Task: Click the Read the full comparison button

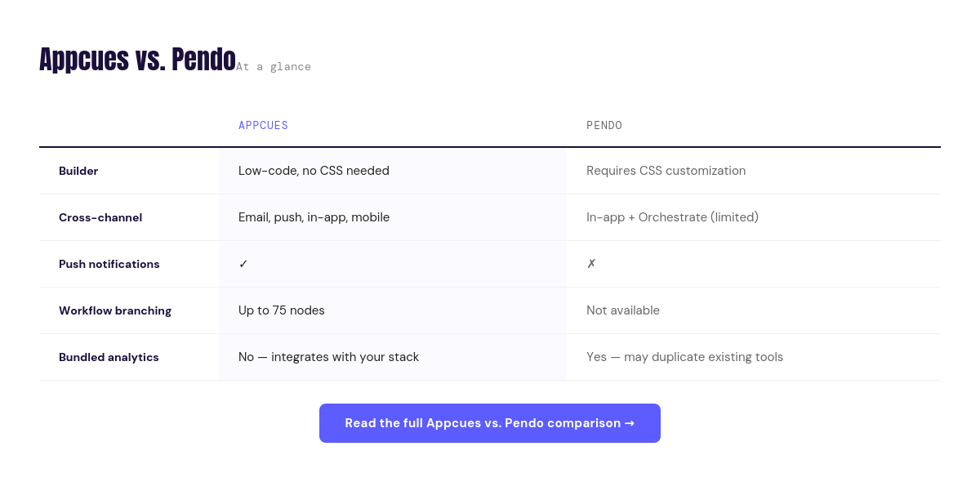Action: tap(489, 423)
